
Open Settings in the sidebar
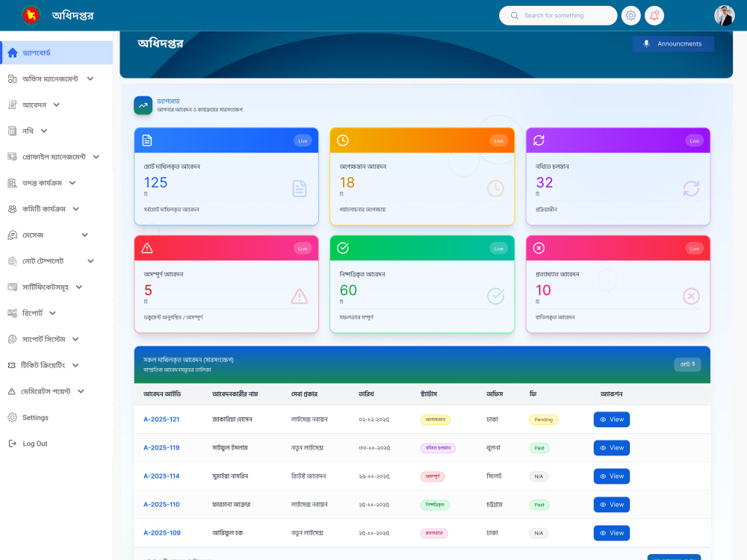coord(35,417)
